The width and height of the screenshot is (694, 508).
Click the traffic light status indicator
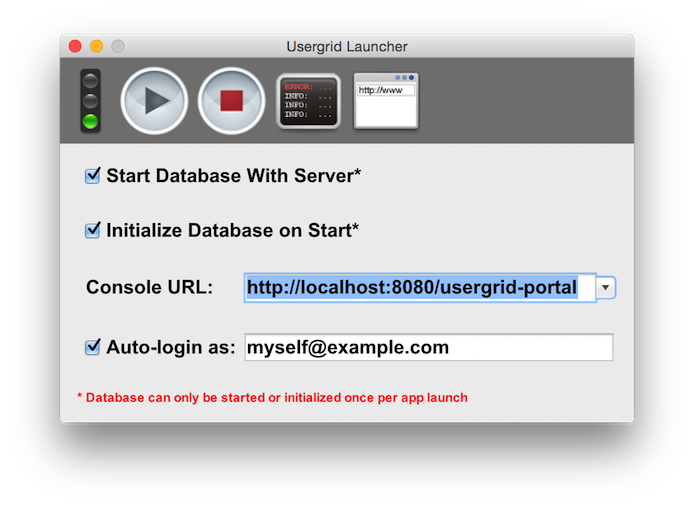point(91,101)
